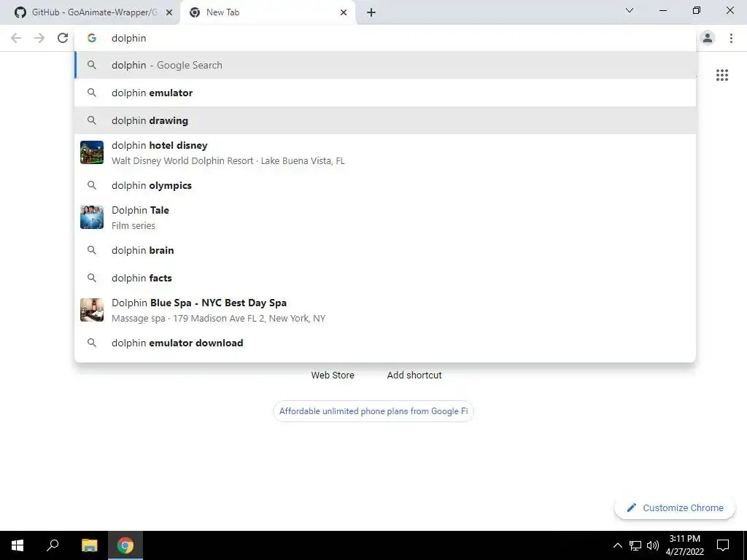
Task: Close the New Tab tab
Action: tap(344, 12)
